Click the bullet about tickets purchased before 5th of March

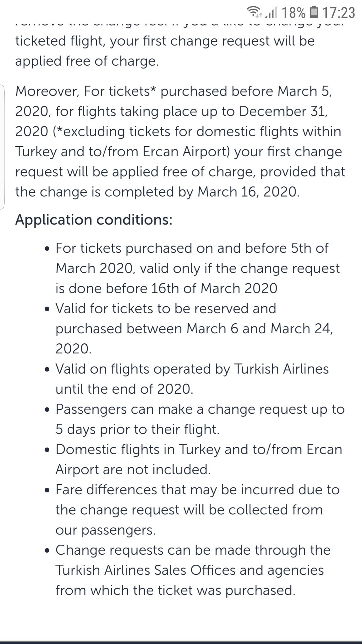point(192,268)
